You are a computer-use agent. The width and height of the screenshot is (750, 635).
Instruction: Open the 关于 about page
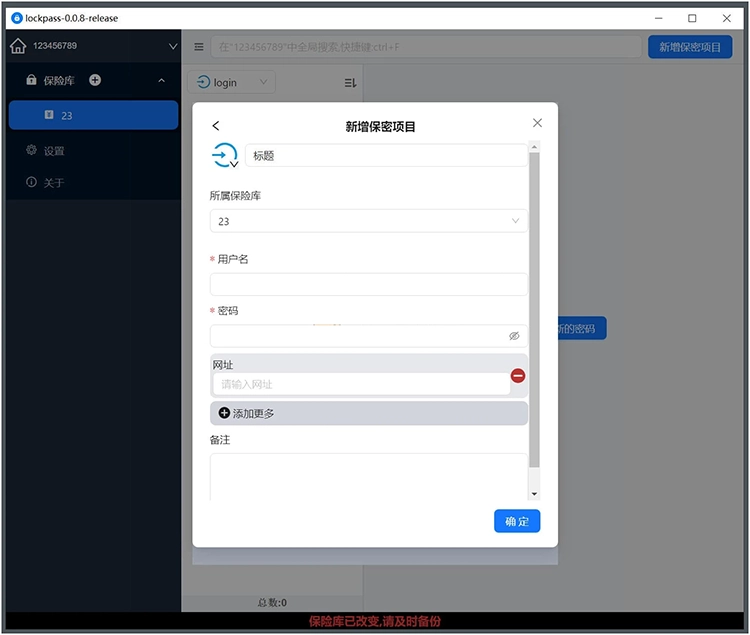click(53, 183)
